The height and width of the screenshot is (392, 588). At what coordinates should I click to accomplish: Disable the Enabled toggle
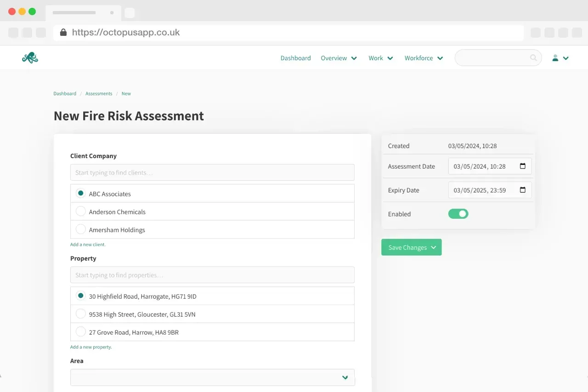[458, 214]
